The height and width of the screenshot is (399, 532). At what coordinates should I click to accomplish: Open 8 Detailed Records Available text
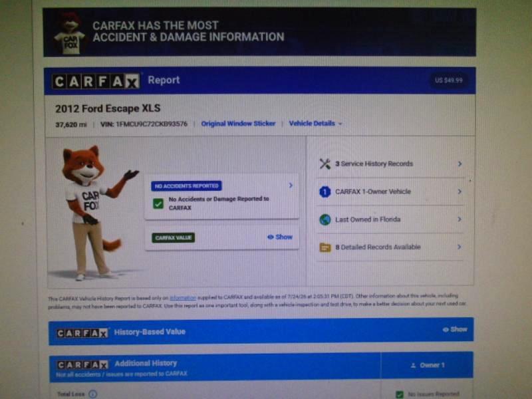pyautogui.click(x=378, y=247)
